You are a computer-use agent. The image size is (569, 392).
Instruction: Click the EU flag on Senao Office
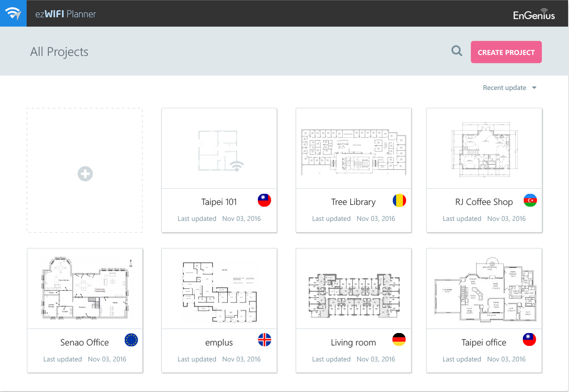(131, 340)
